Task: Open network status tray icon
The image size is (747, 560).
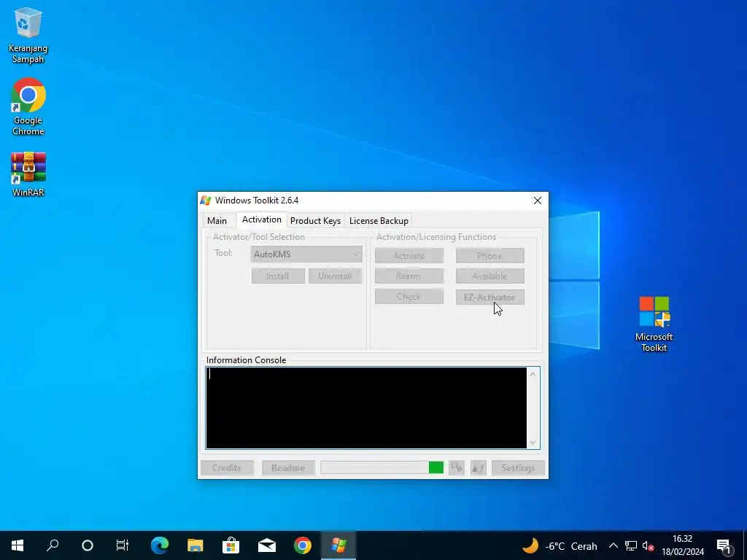Action: [x=631, y=545]
